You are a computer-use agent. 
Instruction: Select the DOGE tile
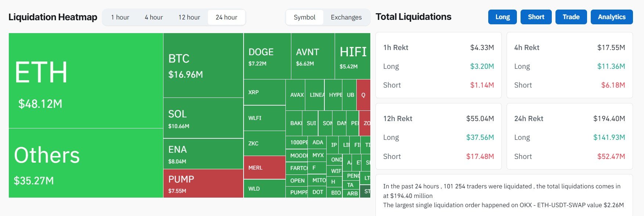[266, 55]
